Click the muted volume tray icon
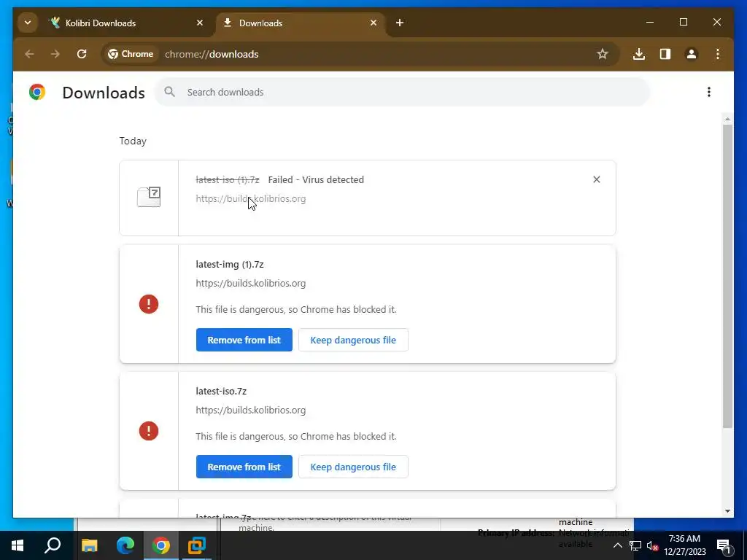The width and height of the screenshot is (747, 560). [x=652, y=545]
